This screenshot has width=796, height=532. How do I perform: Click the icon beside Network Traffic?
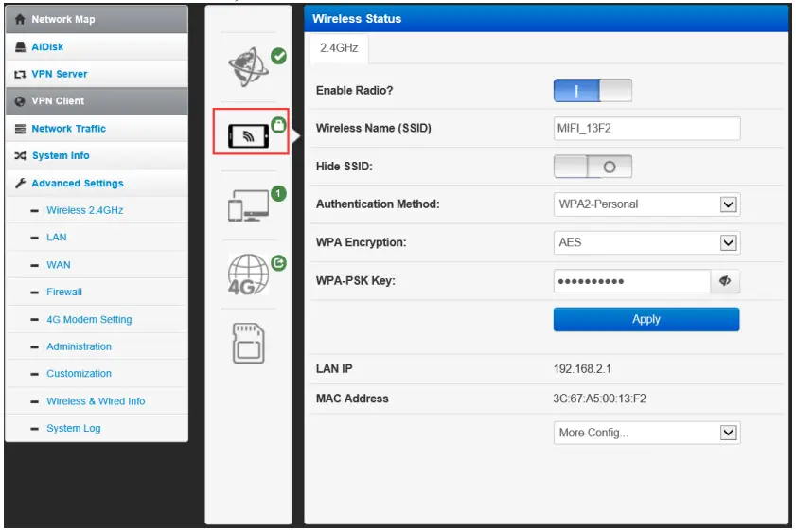click(20, 129)
